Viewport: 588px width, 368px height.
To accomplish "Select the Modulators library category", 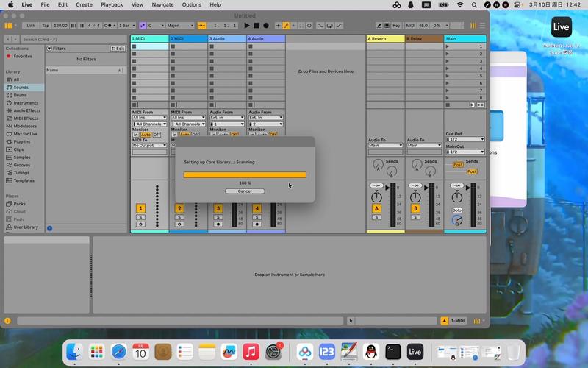I will click(25, 126).
